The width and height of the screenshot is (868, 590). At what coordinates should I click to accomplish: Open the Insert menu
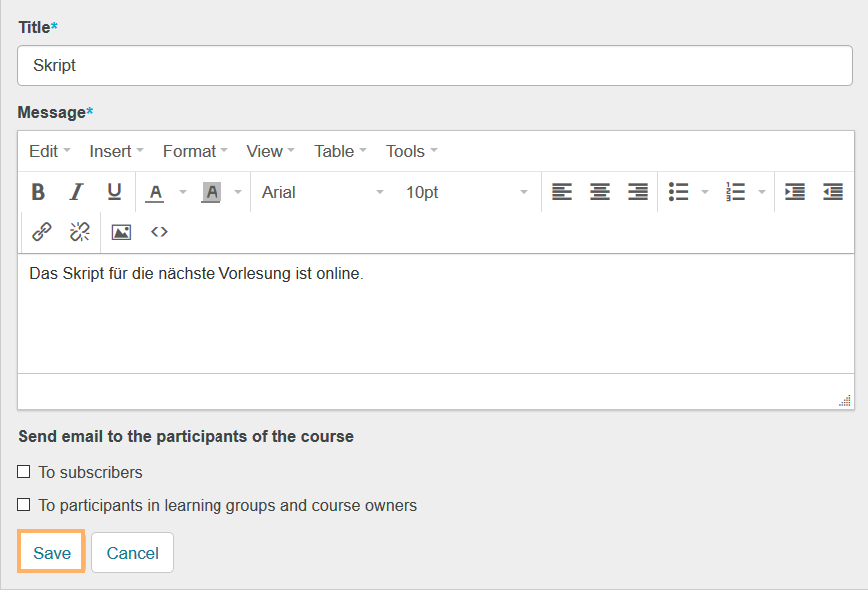click(x=116, y=151)
